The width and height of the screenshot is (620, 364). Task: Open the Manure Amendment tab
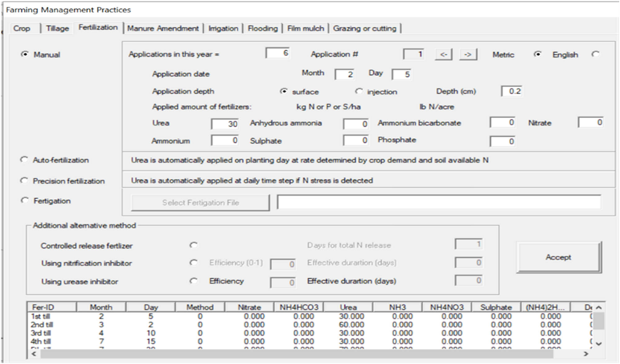[x=163, y=29]
